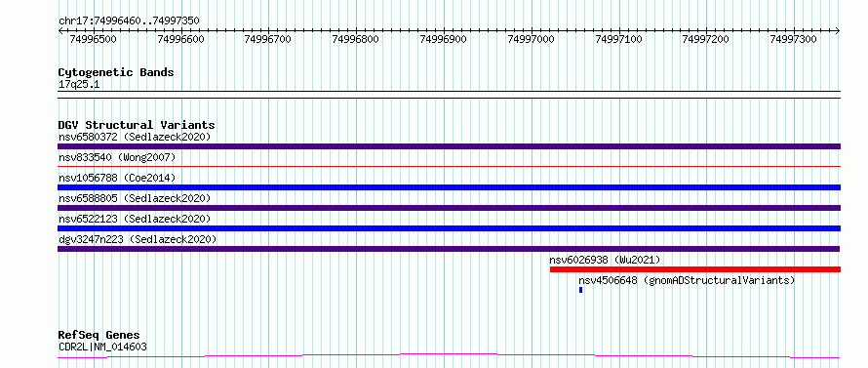Click the CDR2L|NM_014603 gene label
868x368 pixels.
102,348
